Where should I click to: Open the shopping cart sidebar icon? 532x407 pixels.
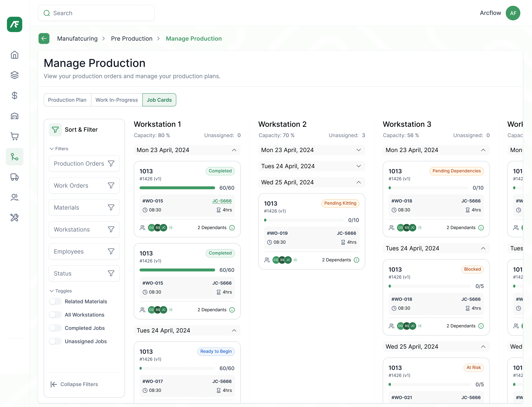[15, 136]
